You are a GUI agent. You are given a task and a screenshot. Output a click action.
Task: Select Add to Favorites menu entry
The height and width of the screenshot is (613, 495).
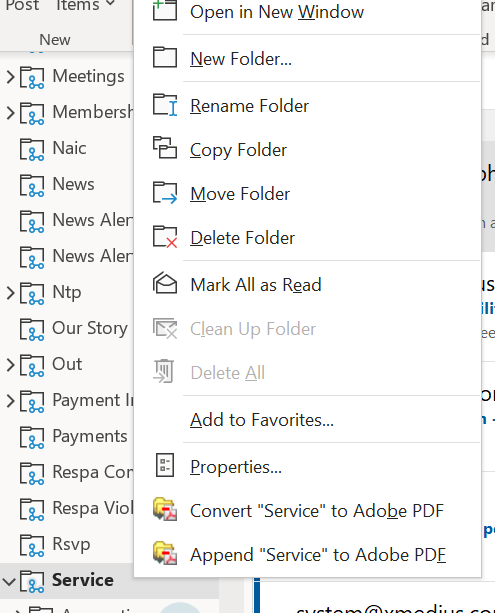[262, 420]
